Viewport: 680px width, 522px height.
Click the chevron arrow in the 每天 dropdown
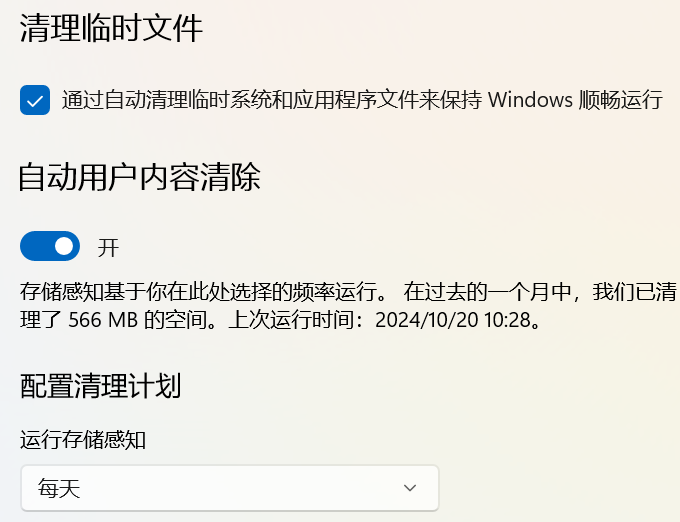[x=409, y=488]
